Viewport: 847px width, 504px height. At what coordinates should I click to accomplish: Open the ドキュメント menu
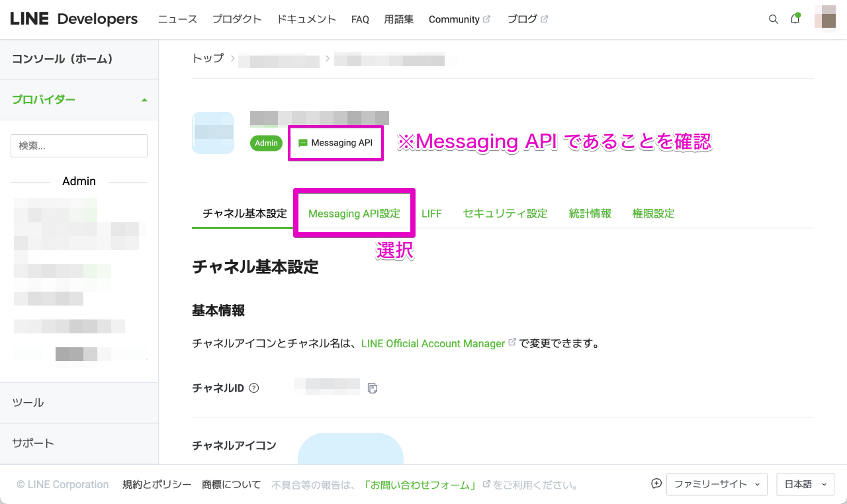click(x=306, y=19)
